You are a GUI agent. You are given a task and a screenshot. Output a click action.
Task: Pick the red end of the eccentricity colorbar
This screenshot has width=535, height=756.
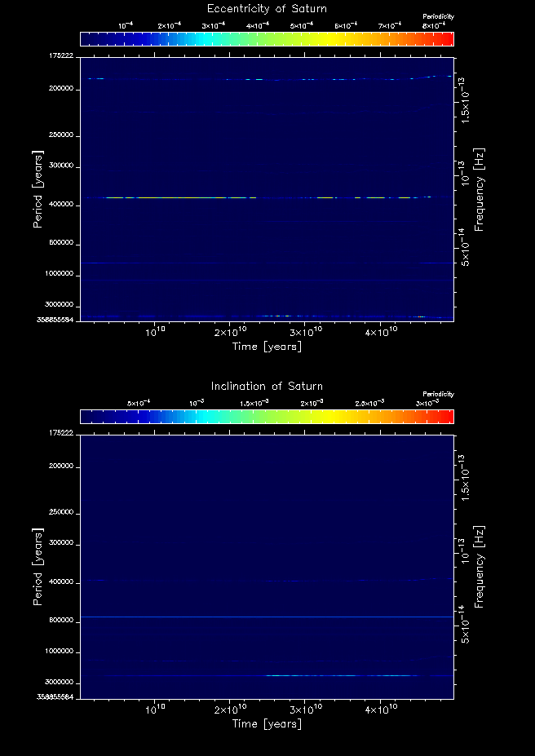pos(444,39)
